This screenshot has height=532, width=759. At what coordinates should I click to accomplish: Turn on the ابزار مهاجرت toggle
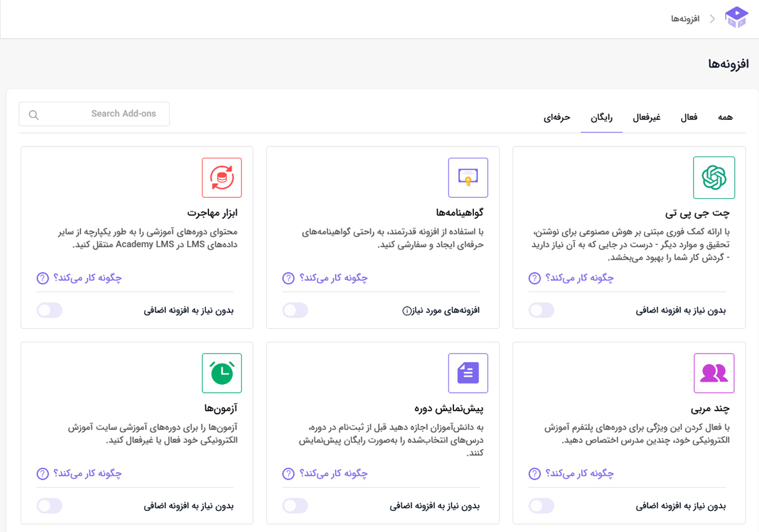(x=49, y=310)
